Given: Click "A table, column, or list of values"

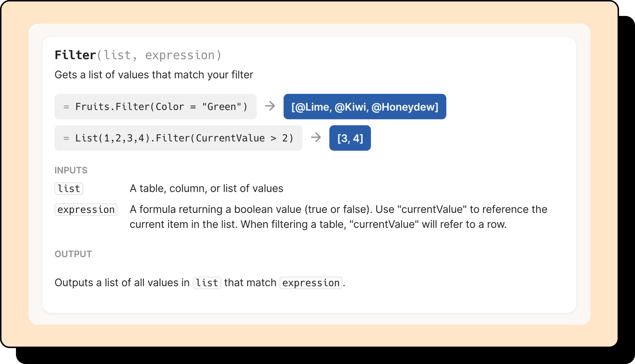Looking at the screenshot, I should (x=206, y=189).
